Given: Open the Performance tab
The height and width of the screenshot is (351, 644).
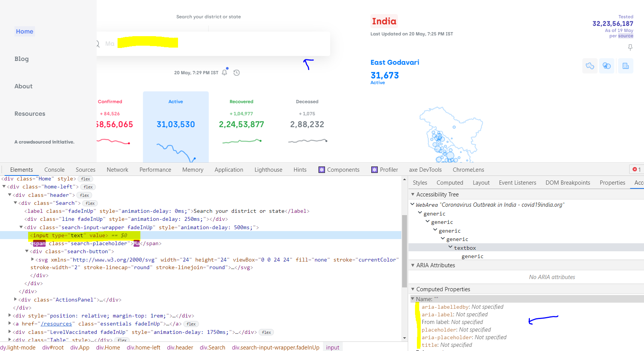Looking at the screenshot, I should coord(155,170).
